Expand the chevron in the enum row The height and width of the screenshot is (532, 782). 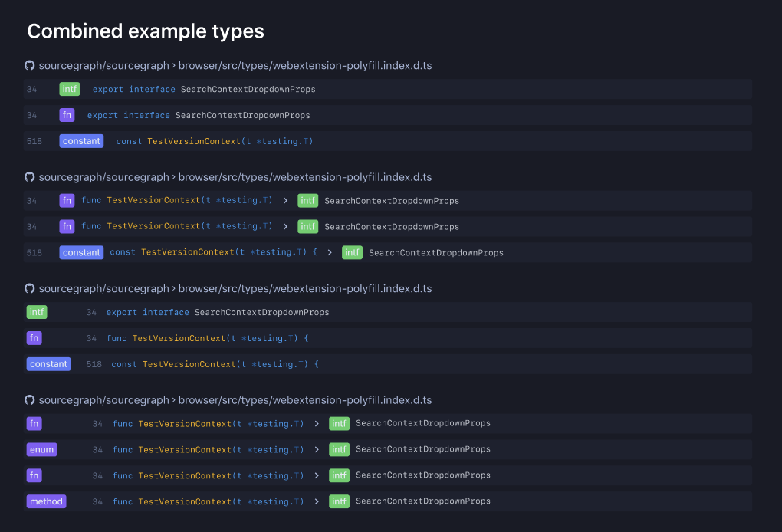tap(317, 450)
